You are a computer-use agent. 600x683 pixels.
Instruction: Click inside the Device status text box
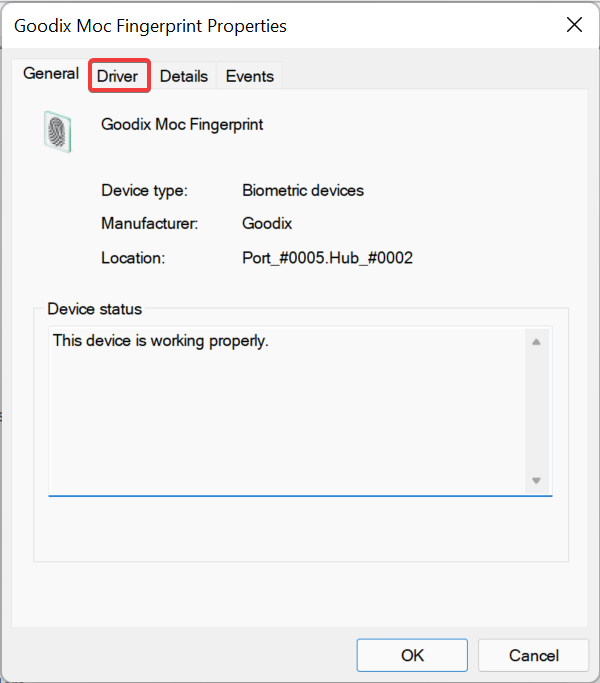pyautogui.click(x=300, y=411)
